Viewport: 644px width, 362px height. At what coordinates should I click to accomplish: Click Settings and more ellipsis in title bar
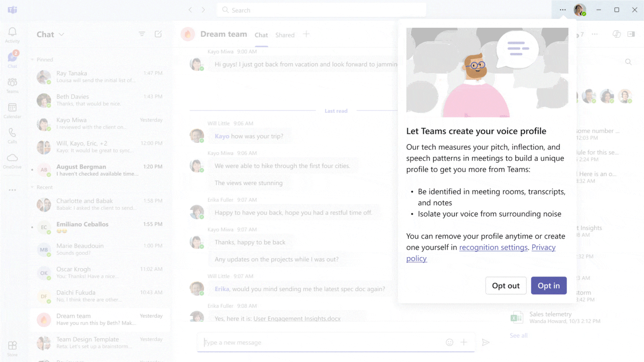563,10
